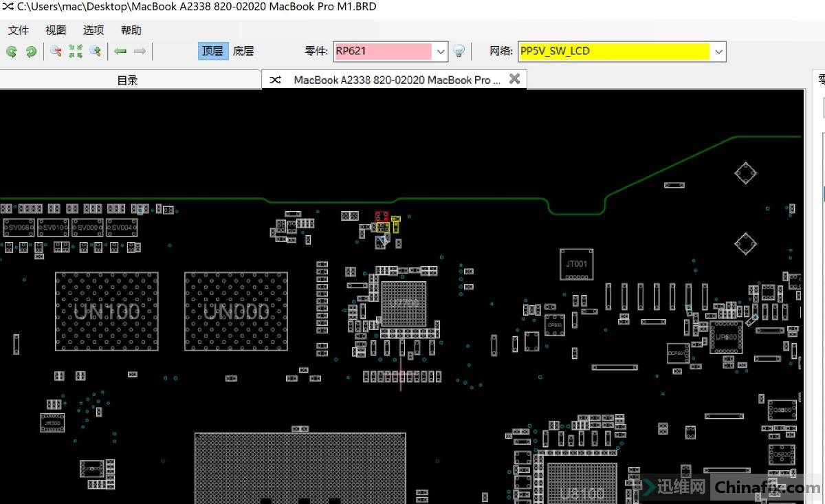The width and height of the screenshot is (825, 504).
Task: Click the rotate clockwise toolbar icon
Action: [x=31, y=52]
